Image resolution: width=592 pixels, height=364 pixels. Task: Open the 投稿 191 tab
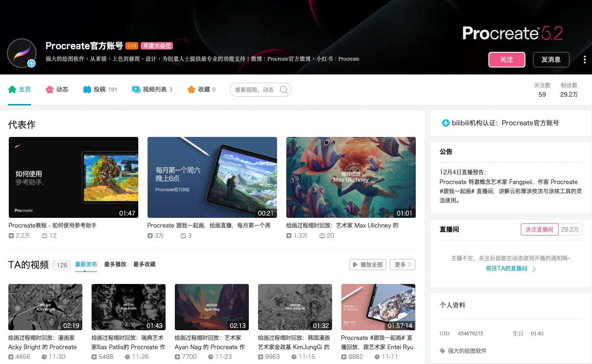coord(100,89)
